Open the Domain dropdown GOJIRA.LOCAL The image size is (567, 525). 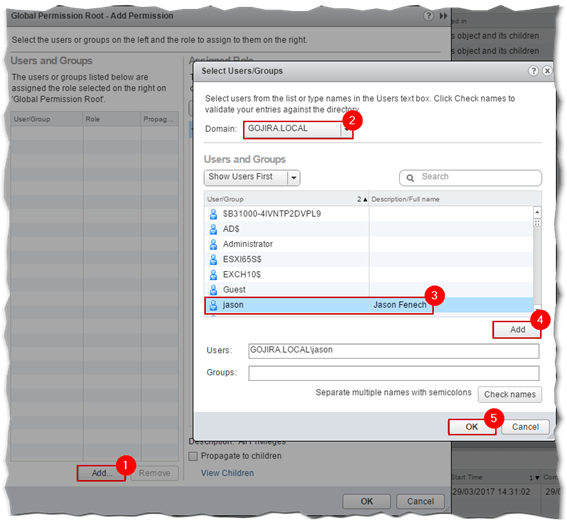[x=298, y=129]
